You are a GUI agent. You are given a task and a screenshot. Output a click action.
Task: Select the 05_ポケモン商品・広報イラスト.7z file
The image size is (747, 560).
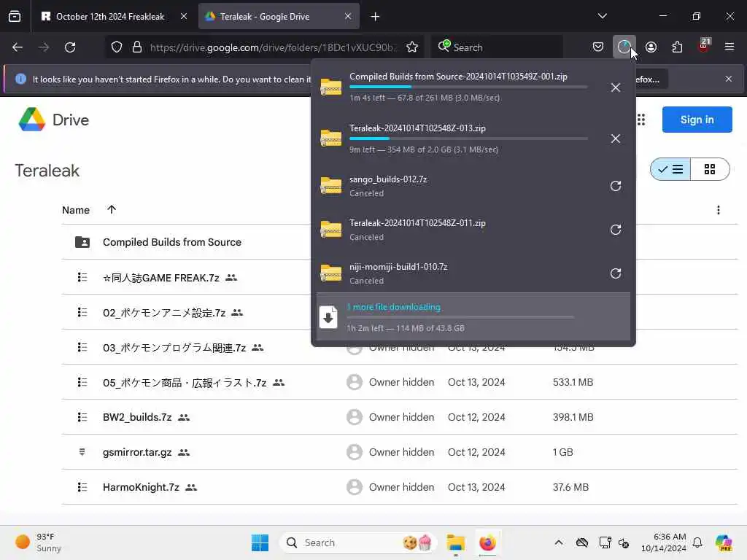click(x=185, y=382)
